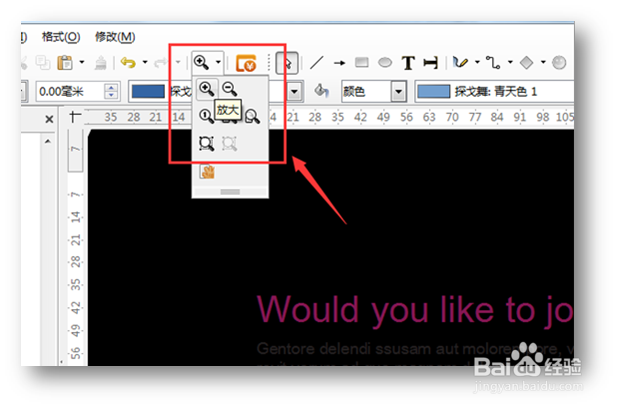Expand the Curve tool dropdown arrow
This screenshot has width=617, height=408.
point(477,62)
